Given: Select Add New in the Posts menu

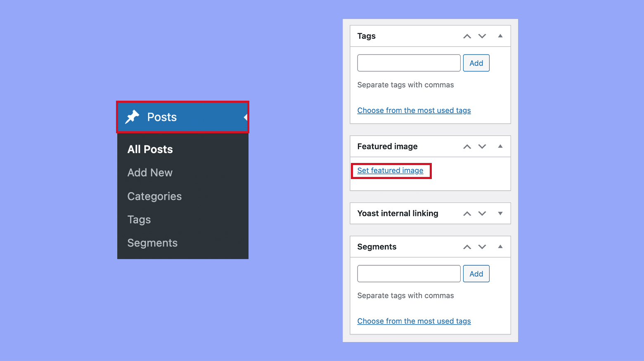Looking at the screenshot, I should [150, 172].
